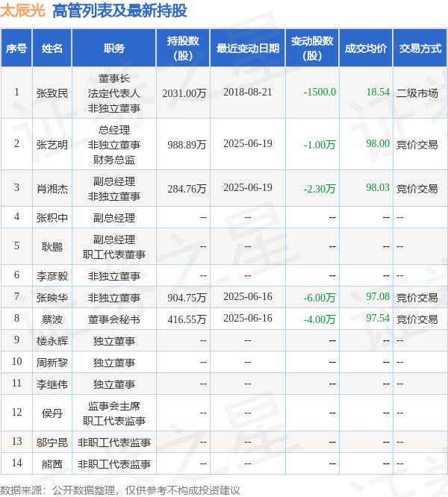Image resolution: width=448 pixels, height=497 pixels.
Task: Click 财务总监 in 张艺明's position cell
Action: point(114,160)
